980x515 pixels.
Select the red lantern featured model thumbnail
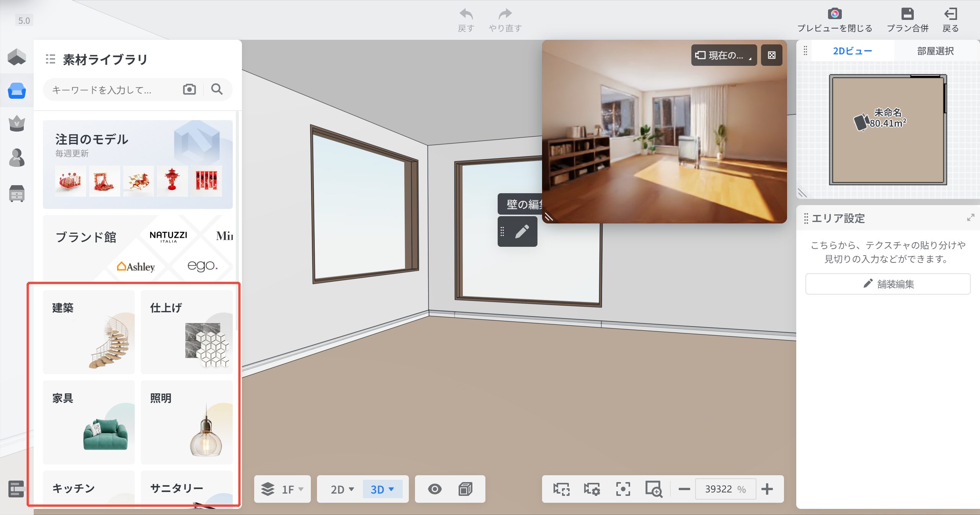173,181
